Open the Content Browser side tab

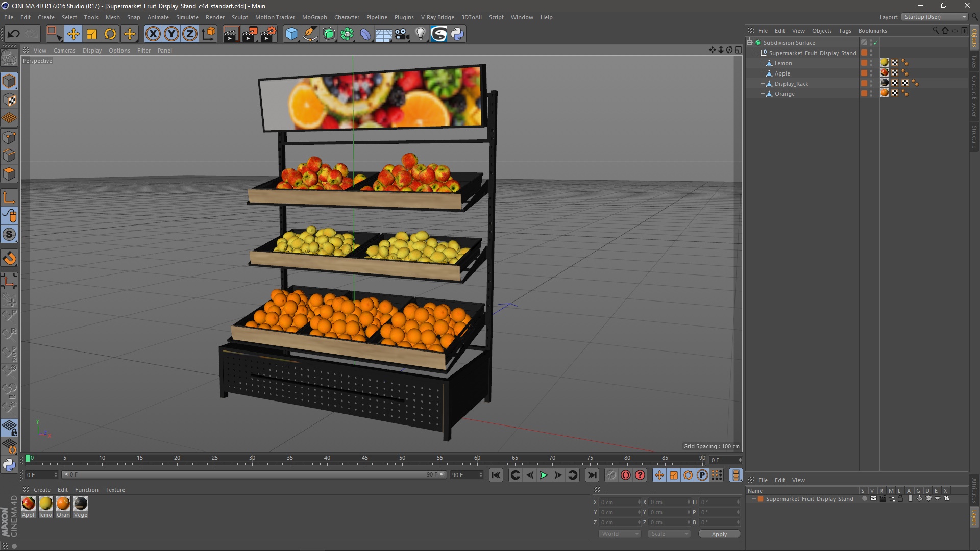(x=974, y=95)
